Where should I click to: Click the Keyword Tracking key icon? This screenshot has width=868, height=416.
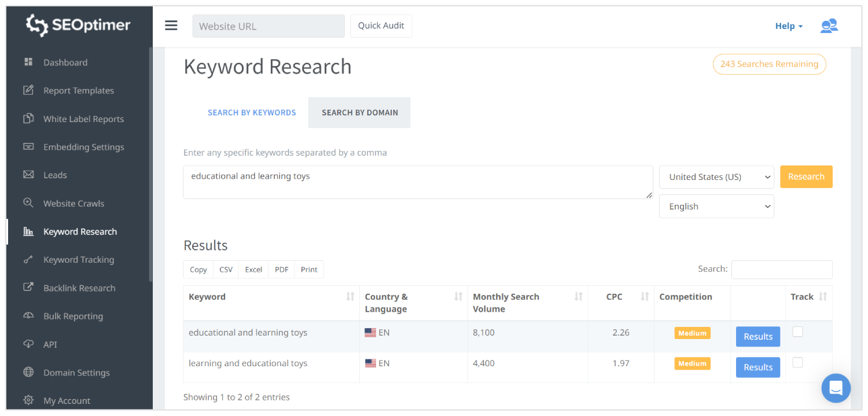click(x=29, y=259)
